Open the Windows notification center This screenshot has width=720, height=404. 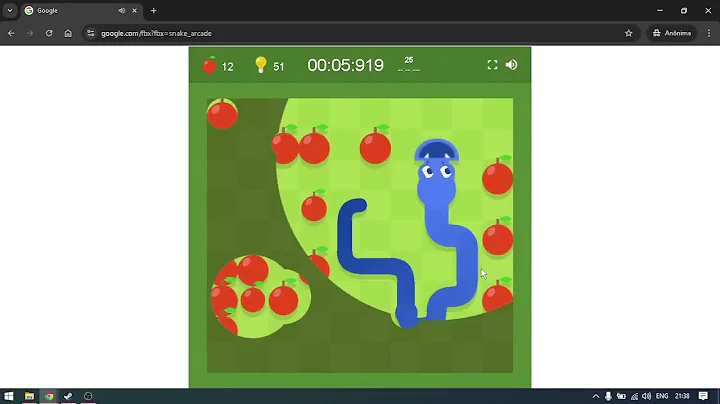(x=703, y=396)
